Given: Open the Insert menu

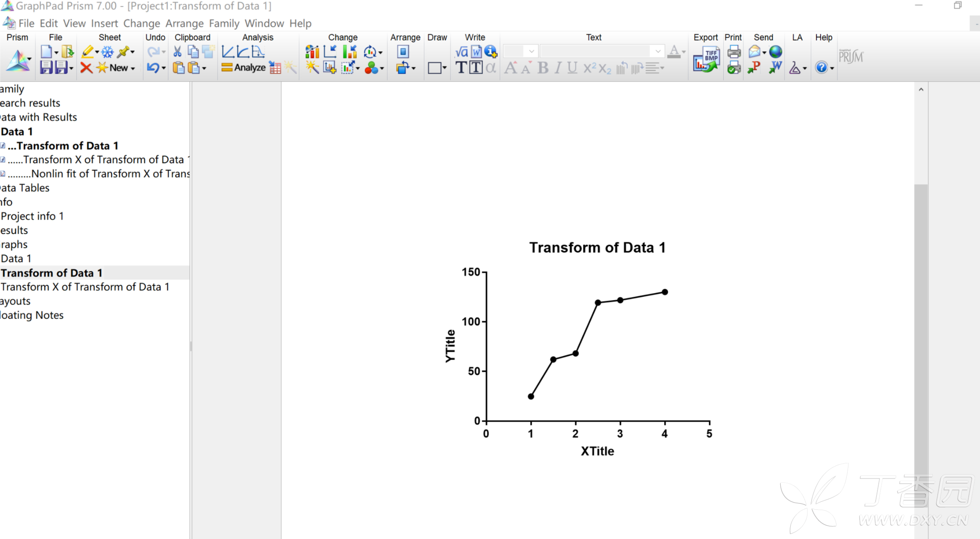Looking at the screenshot, I should 104,23.
